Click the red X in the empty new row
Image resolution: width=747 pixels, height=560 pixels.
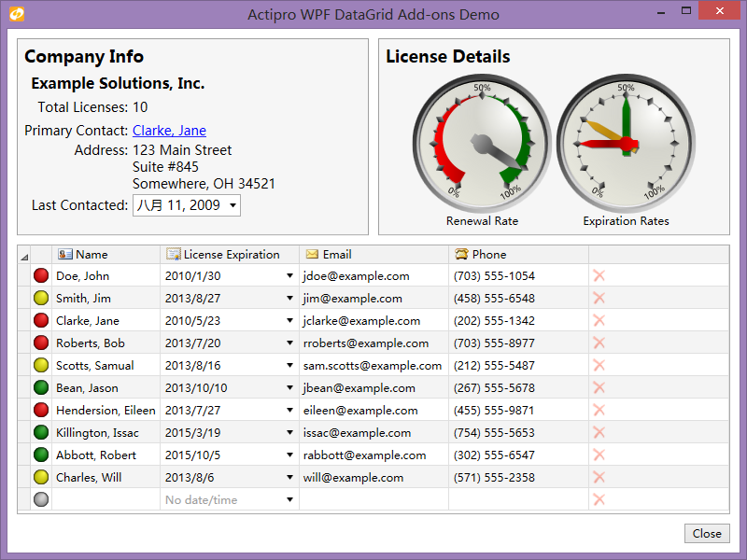click(599, 499)
